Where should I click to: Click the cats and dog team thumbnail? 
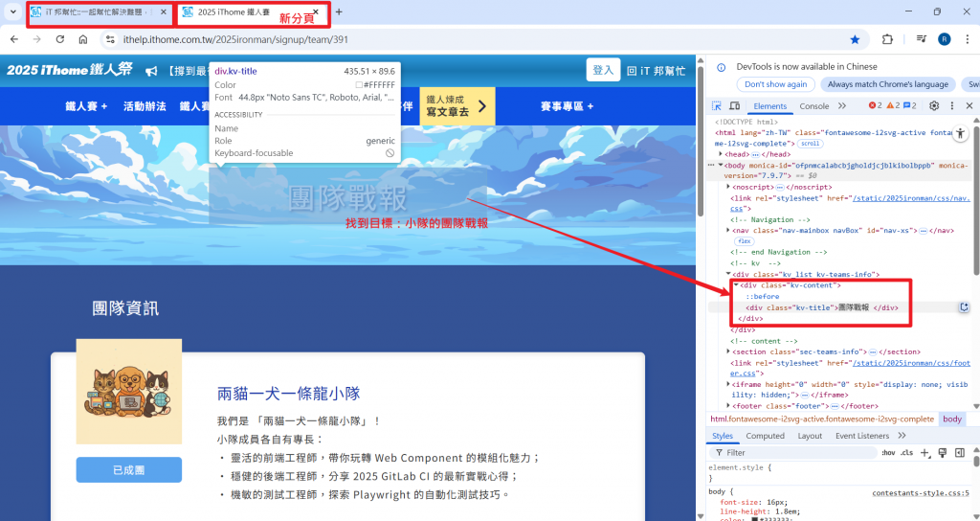[x=129, y=392]
